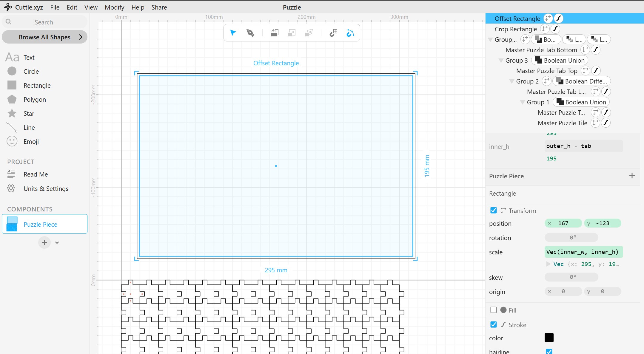
Task: Open the Edit menu
Action: click(72, 7)
